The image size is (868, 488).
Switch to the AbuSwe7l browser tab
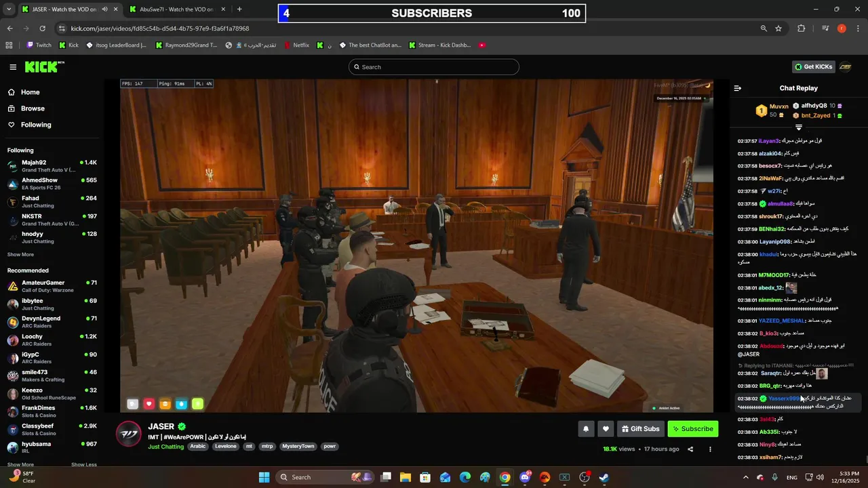[176, 9]
